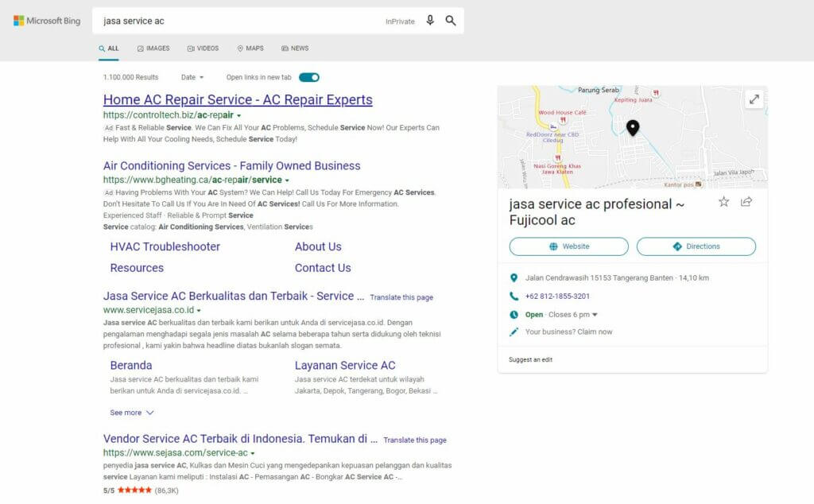
Task: Open the Contact Us sitelink
Action: pos(323,268)
